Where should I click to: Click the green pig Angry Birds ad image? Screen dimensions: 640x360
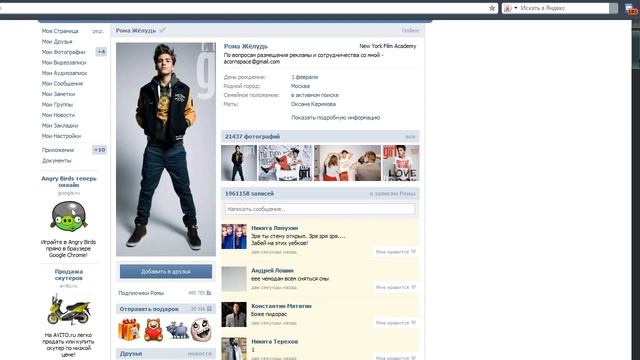click(69, 216)
